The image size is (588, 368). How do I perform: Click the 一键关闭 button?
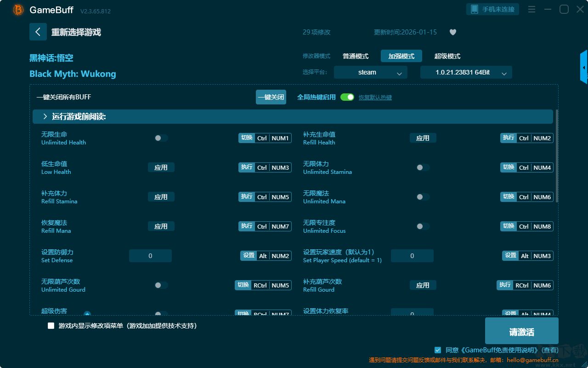271,97
